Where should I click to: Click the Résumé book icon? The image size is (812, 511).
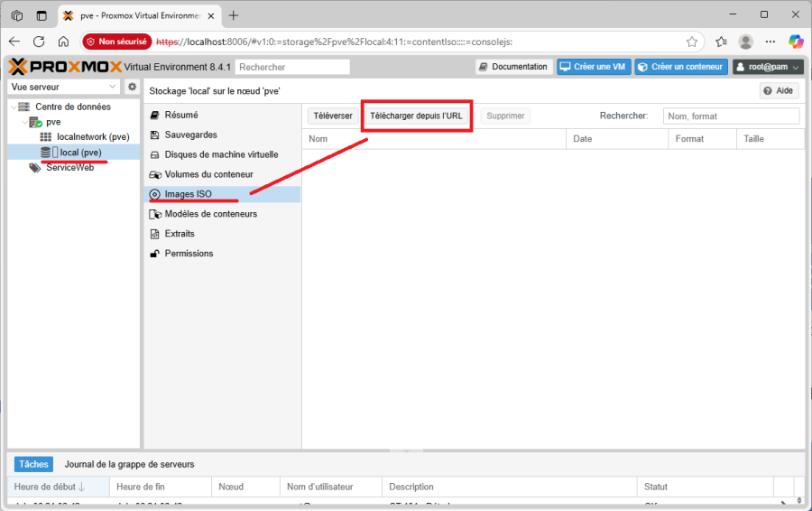(x=154, y=115)
